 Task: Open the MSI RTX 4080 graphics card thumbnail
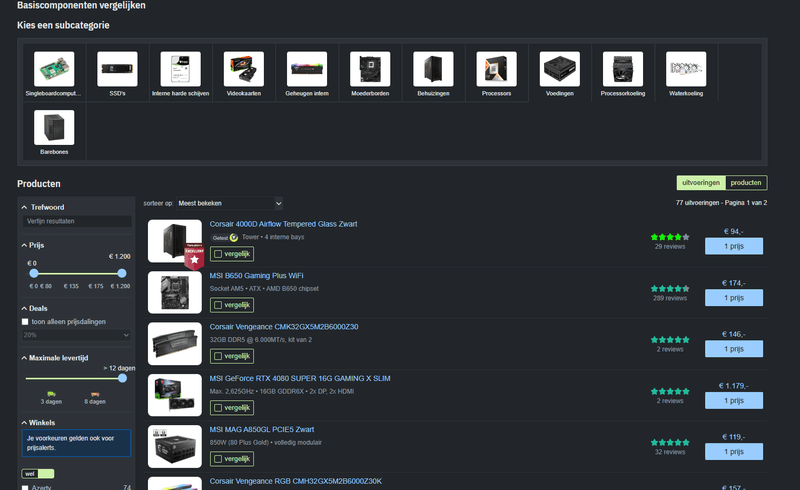174,395
